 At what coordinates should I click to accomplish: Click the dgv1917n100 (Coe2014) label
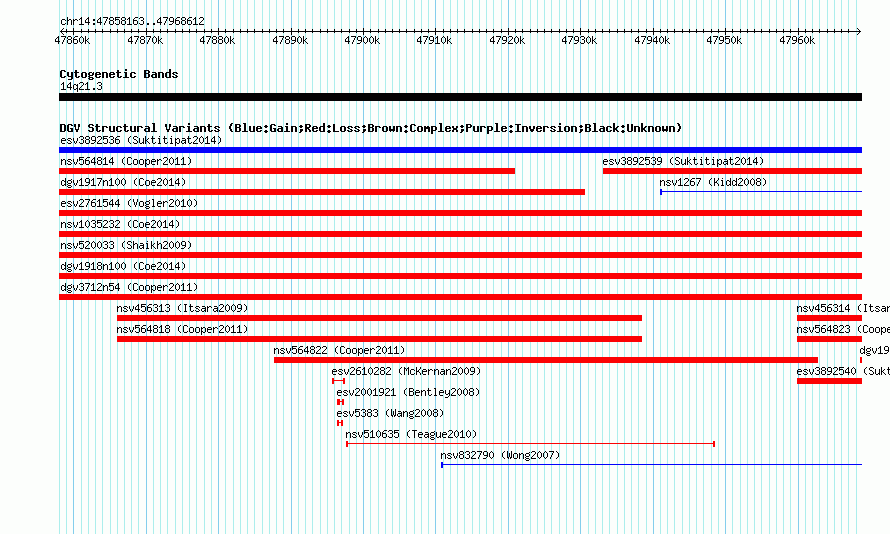(x=123, y=182)
